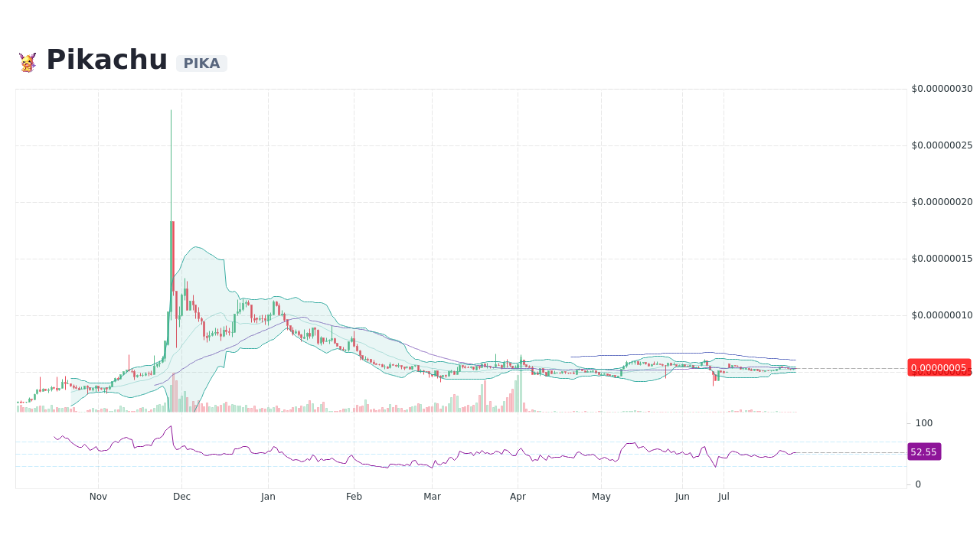Click the $0.00000030 price axis label
Image resolution: width=980 pixels, height=551 pixels.
pyautogui.click(x=942, y=89)
